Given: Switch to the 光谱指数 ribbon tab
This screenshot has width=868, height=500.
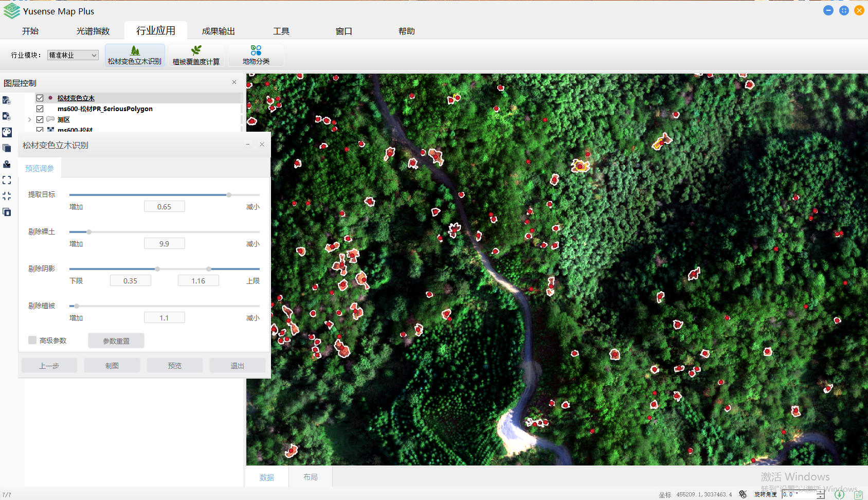Looking at the screenshot, I should click(93, 31).
